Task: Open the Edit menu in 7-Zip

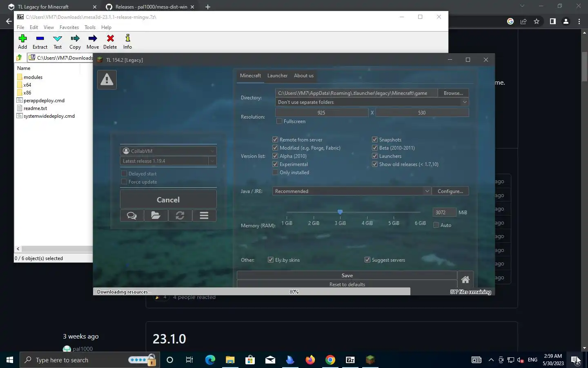Action: coord(34,27)
